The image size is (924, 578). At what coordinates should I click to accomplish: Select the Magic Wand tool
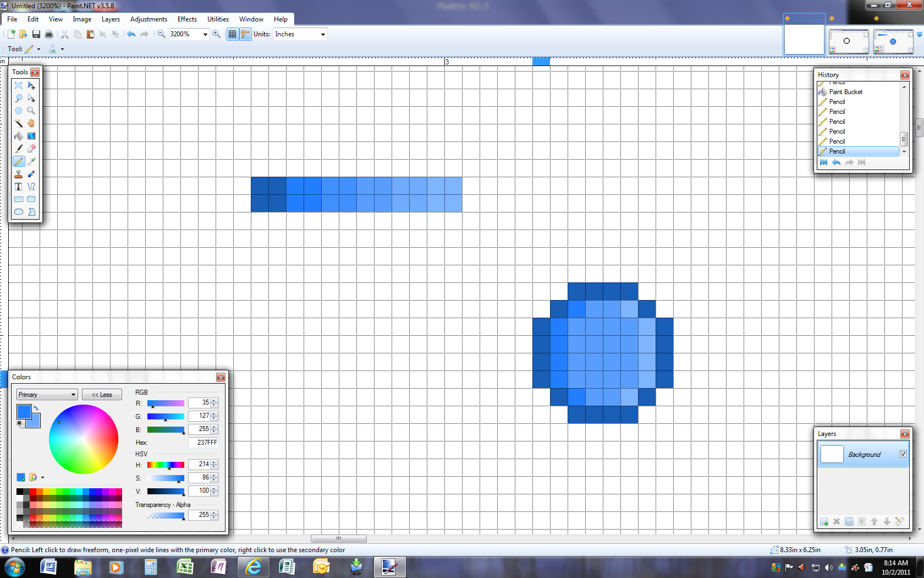19,123
